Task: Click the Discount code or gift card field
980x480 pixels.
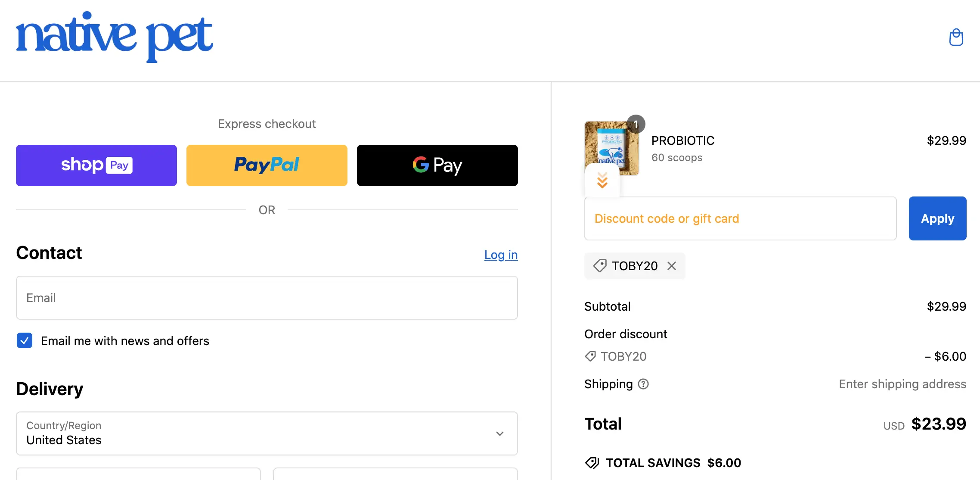Action: (740, 218)
